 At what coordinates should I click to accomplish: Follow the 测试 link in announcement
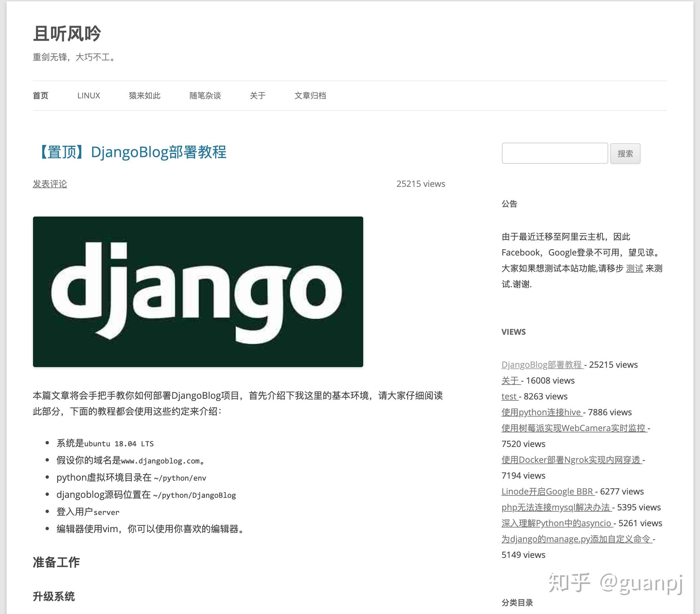634,268
